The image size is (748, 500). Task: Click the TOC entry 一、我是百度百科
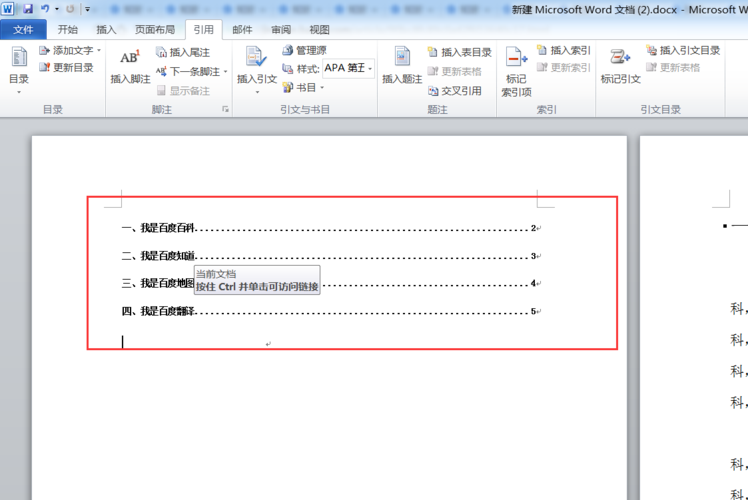pos(158,228)
